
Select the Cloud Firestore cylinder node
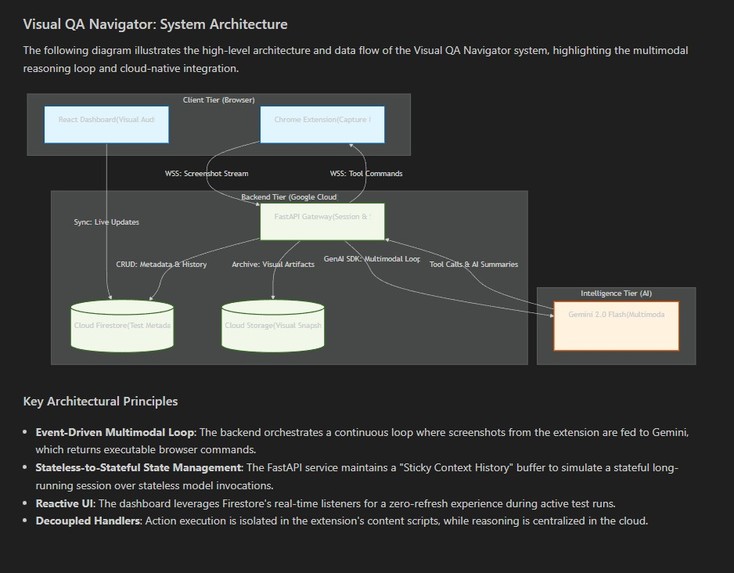pyautogui.click(x=122, y=326)
